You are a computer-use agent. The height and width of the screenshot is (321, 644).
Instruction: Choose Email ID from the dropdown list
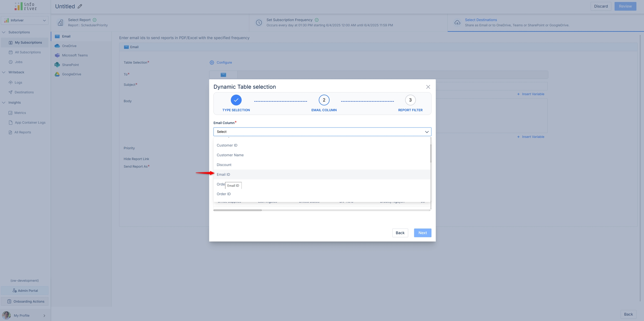(x=223, y=174)
